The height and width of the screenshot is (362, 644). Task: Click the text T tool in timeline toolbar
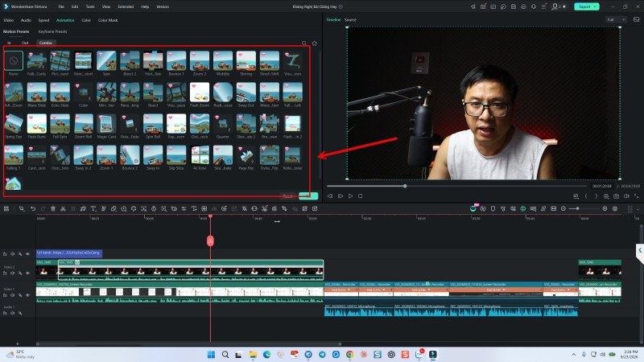[93, 209]
